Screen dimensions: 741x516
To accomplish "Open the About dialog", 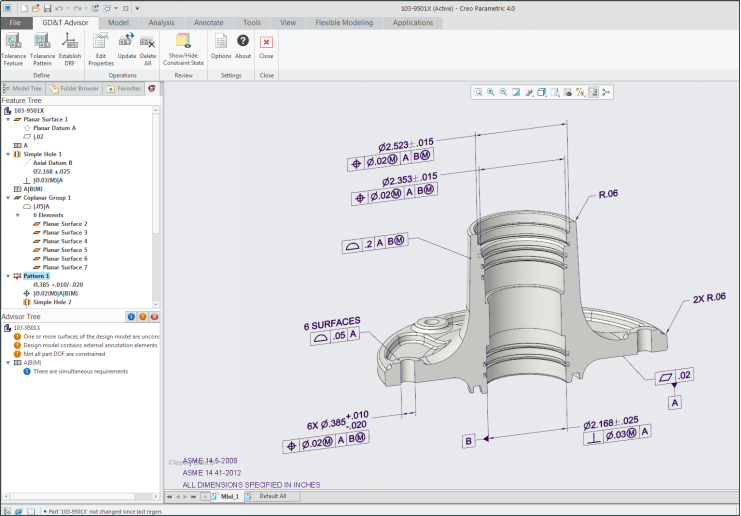I will [x=243, y=46].
